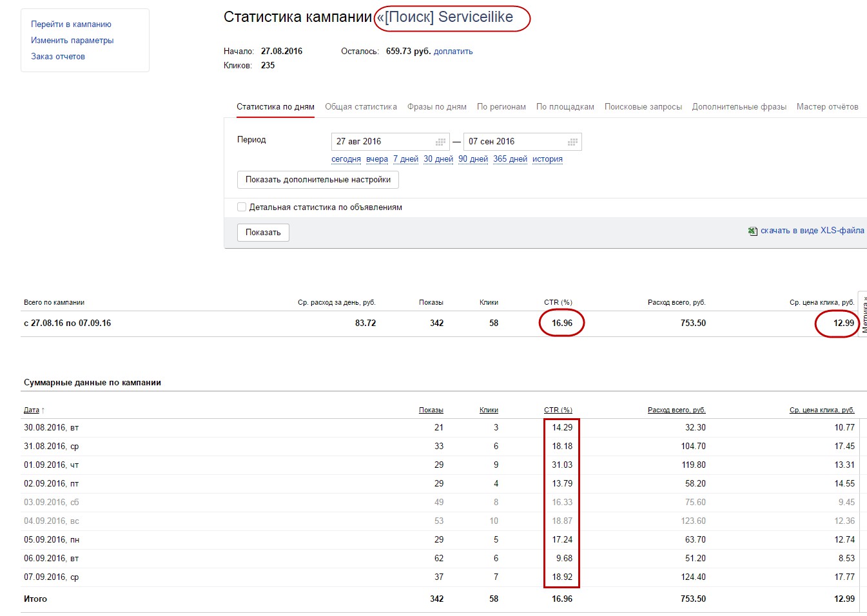Click remaining balance 659.73 руб.

pos(408,52)
